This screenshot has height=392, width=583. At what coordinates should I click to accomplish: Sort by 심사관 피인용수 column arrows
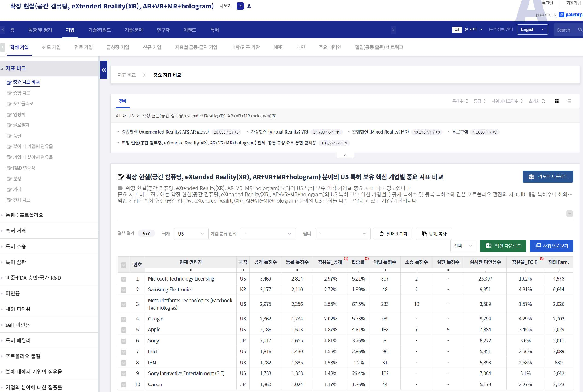point(485,270)
